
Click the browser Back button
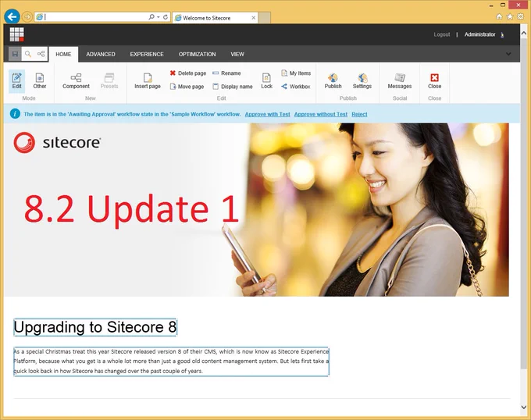[12, 16]
